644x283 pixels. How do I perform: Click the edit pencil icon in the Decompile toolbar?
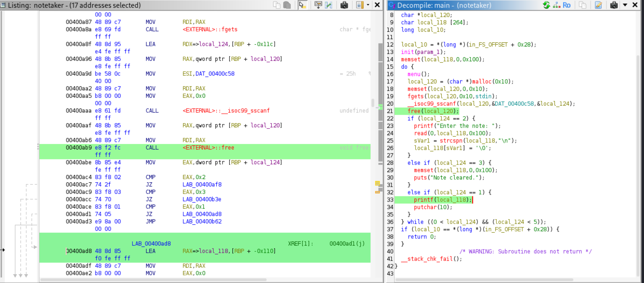pos(598,5)
